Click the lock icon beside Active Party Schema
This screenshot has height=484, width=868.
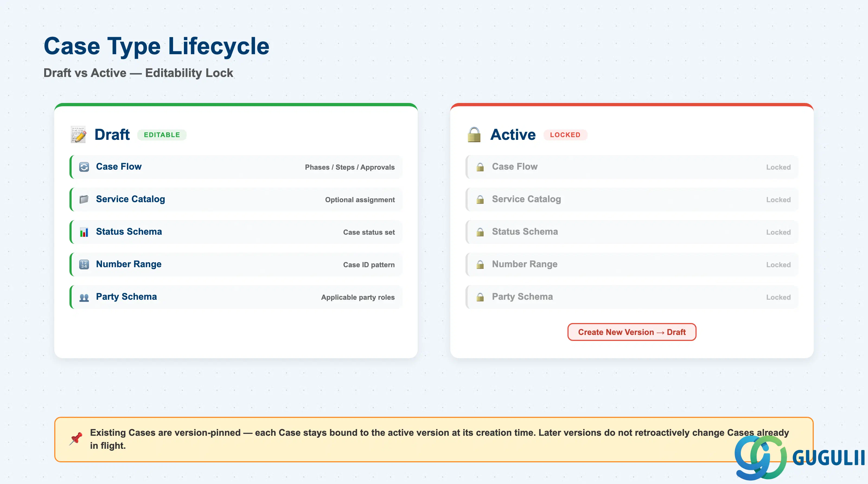click(x=480, y=297)
